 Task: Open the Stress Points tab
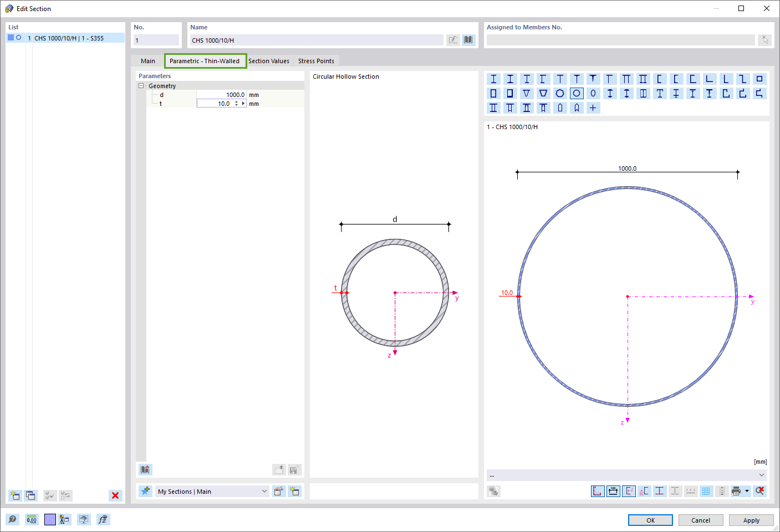pyautogui.click(x=316, y=61)
